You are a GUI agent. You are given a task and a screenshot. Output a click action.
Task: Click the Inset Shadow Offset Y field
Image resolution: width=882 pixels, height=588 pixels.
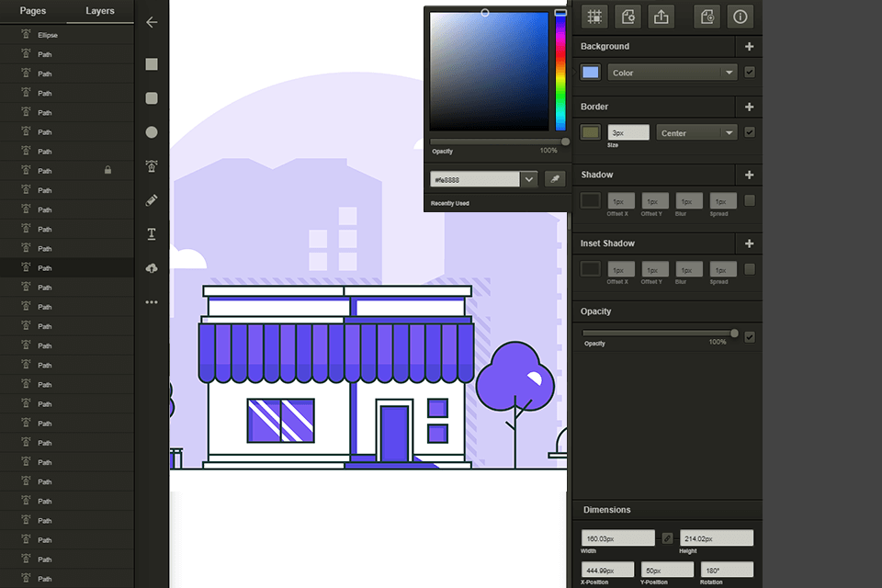pos(655,269)
